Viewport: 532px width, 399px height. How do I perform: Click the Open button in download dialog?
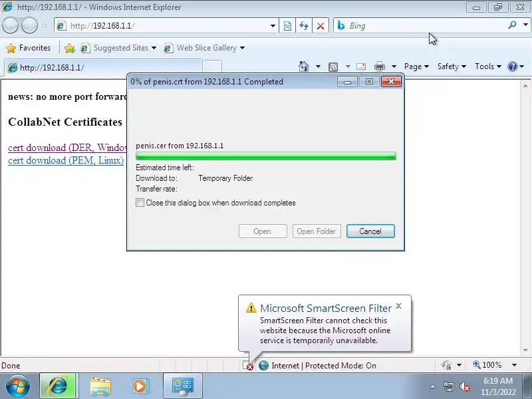[263, 231]
